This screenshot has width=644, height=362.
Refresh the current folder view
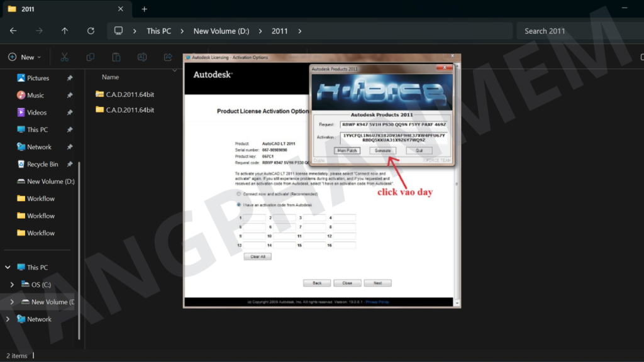point(91,31)
